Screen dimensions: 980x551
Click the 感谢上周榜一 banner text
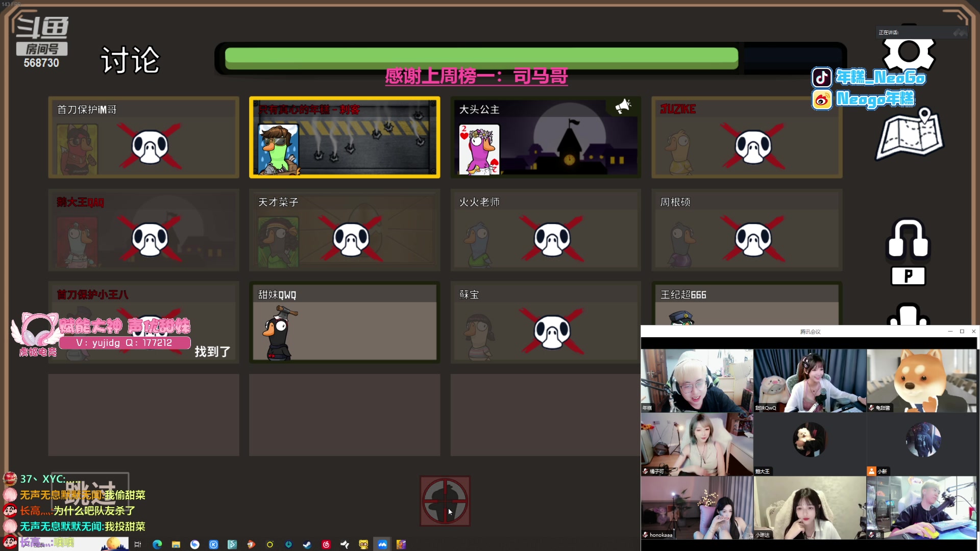476,77
